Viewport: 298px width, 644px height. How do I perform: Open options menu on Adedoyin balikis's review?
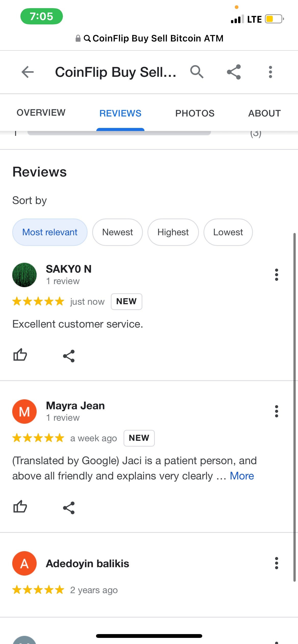[x=277, y=564]
